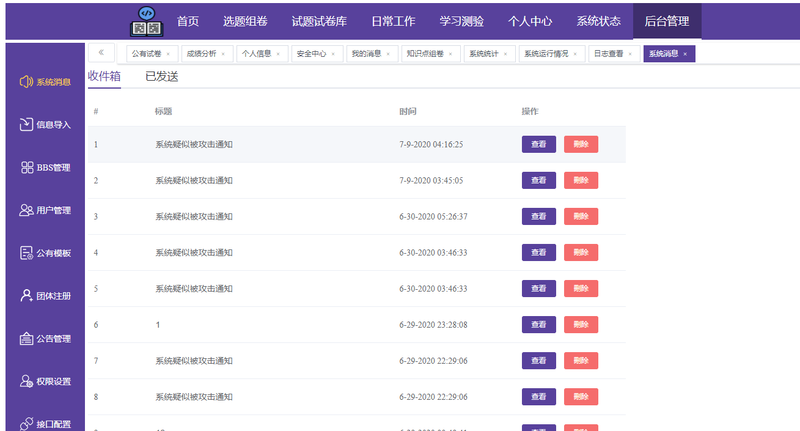The width and height of the screenshot is (800, 431).
Task: Delete message in row 7
Action: click(x=581, y=361)
